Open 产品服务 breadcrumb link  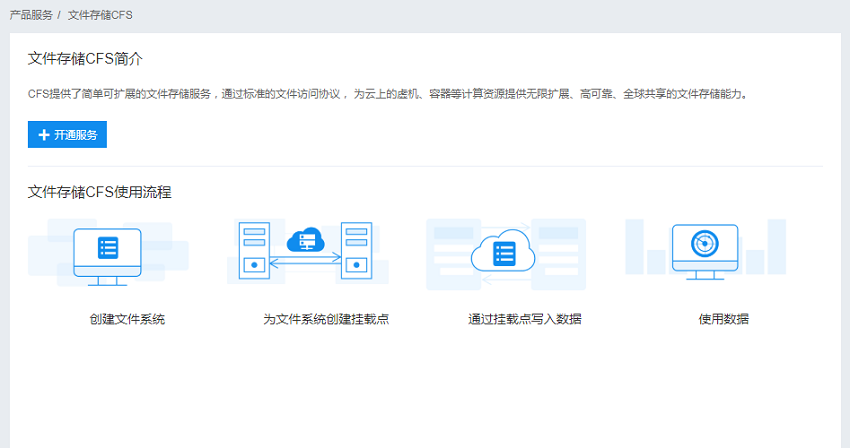click(x=31, y=15)
